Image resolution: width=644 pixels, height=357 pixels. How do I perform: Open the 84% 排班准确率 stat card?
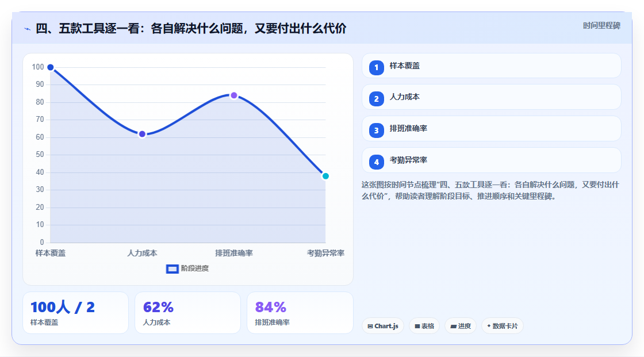[x=300, y=313]
